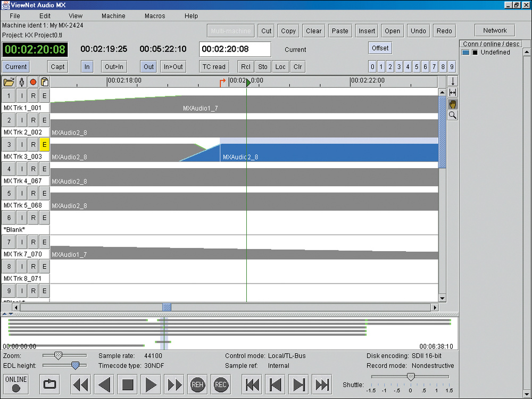Click the open folder icon above tracks

pyautogui.click(x=9, y=82)
